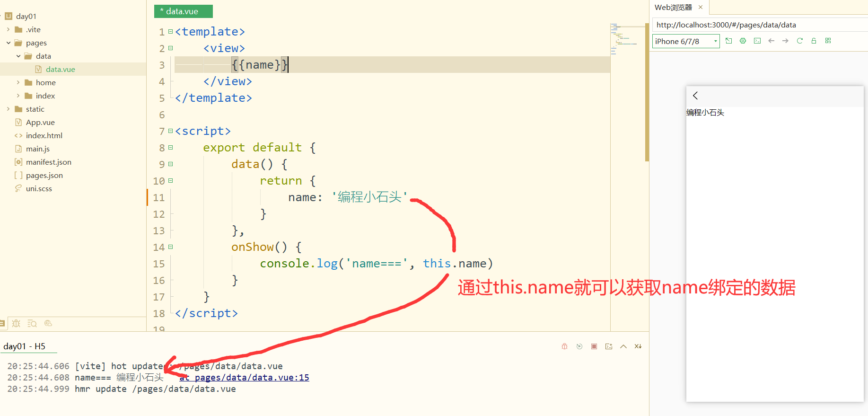Expand the static folder
This screenshot has height=416, width=868.
(9, 109)
